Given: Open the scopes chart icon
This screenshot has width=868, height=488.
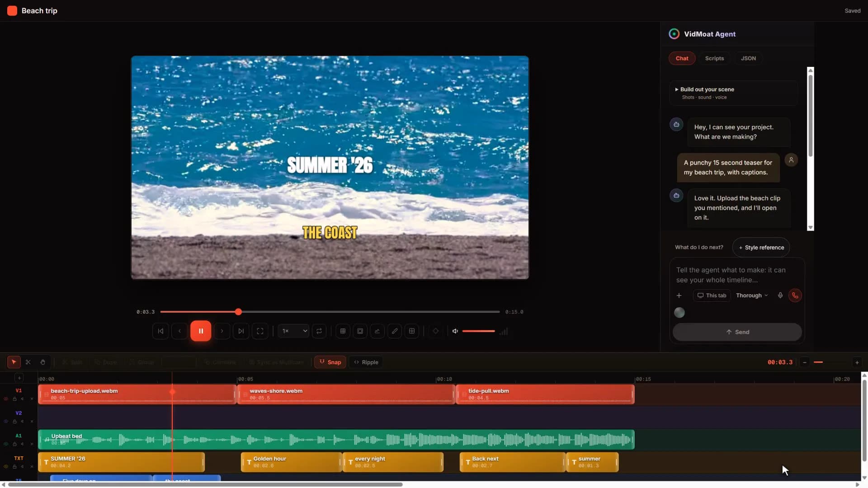Looking at the screenshot, I should point(377,331).
